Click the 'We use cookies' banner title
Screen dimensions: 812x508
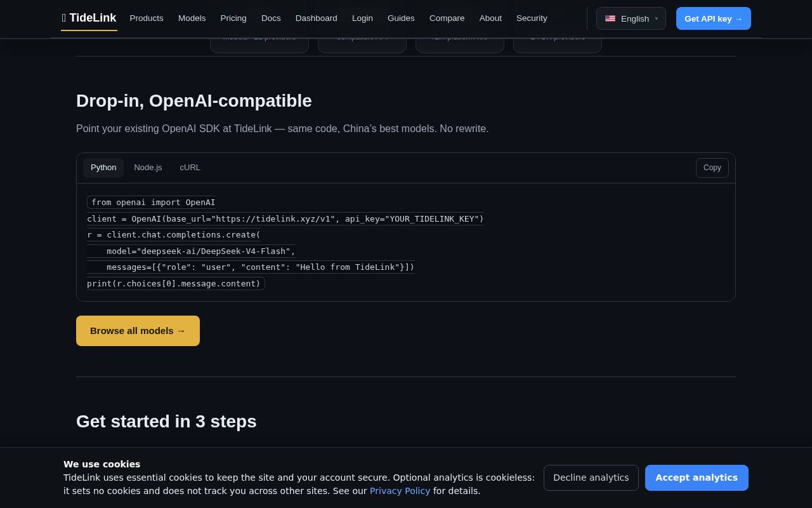point(101,464)
